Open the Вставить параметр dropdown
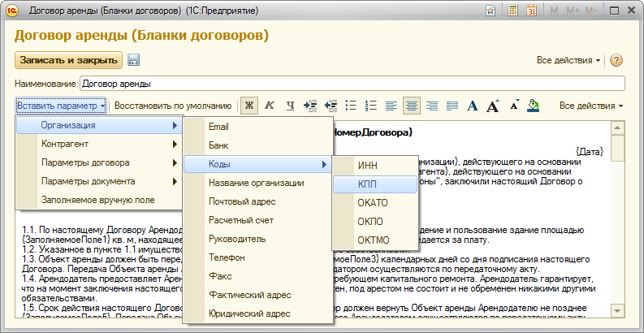 pyautogui.click(x=61, y=106)
